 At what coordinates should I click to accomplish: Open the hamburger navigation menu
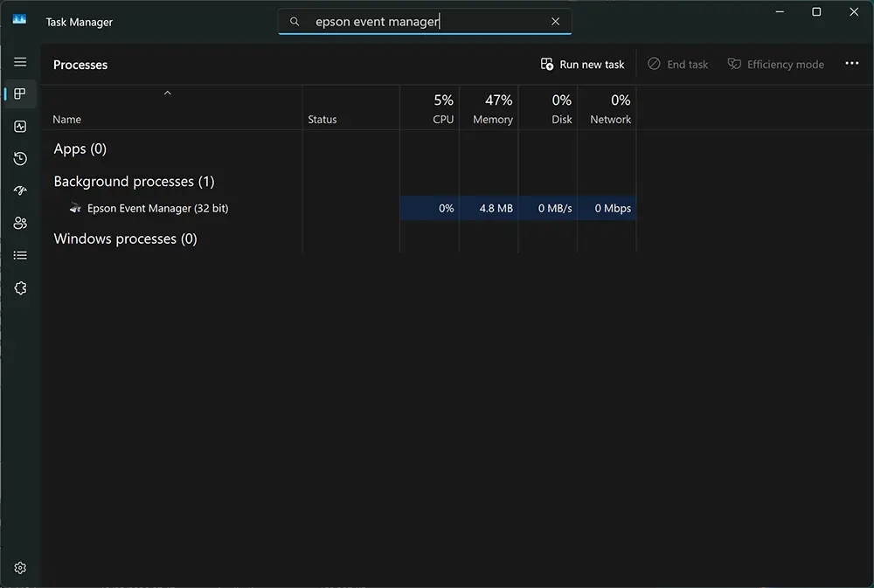[20, 62]
